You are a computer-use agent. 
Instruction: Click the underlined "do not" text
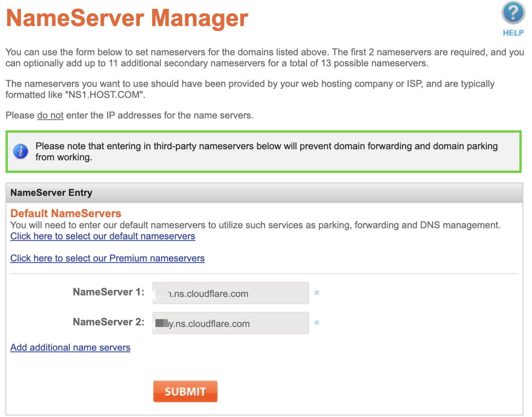[50, 115]
